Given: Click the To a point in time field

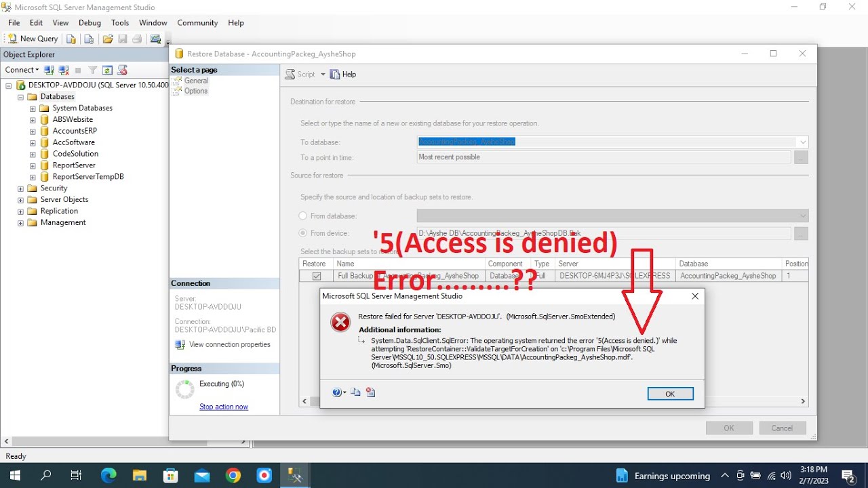Looking at the screenshot, I should (604, 157).
